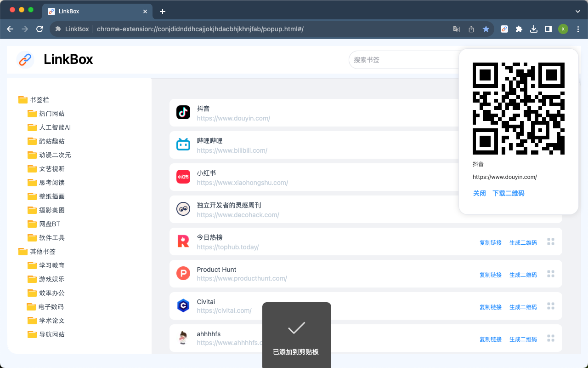The image size is (588, 368).
Task: Click 复制链接 on Product Hunt row
Action: coord(491,275)
